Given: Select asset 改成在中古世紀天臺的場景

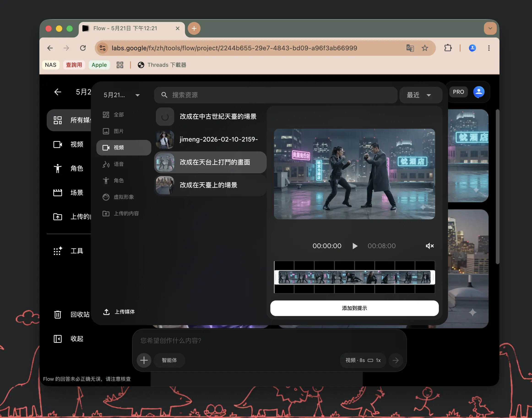Looking at the screenshot, I should coord(210,117).
